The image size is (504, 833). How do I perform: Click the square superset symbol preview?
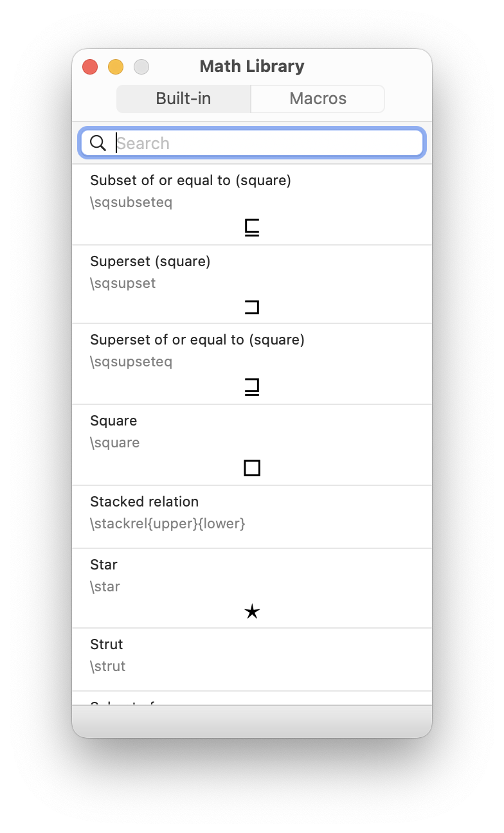[x=252, y=308]
